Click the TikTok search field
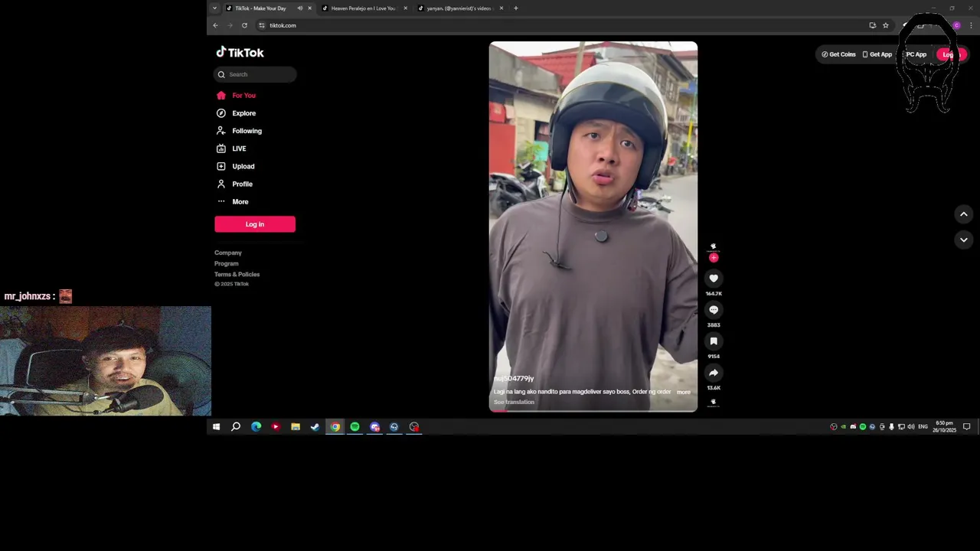 (255, 74)
